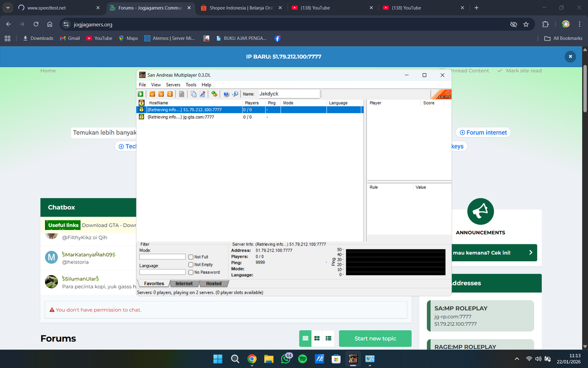Click the padlock column header icon
This screenshot has width=588, height=368.
click(141, 103)
